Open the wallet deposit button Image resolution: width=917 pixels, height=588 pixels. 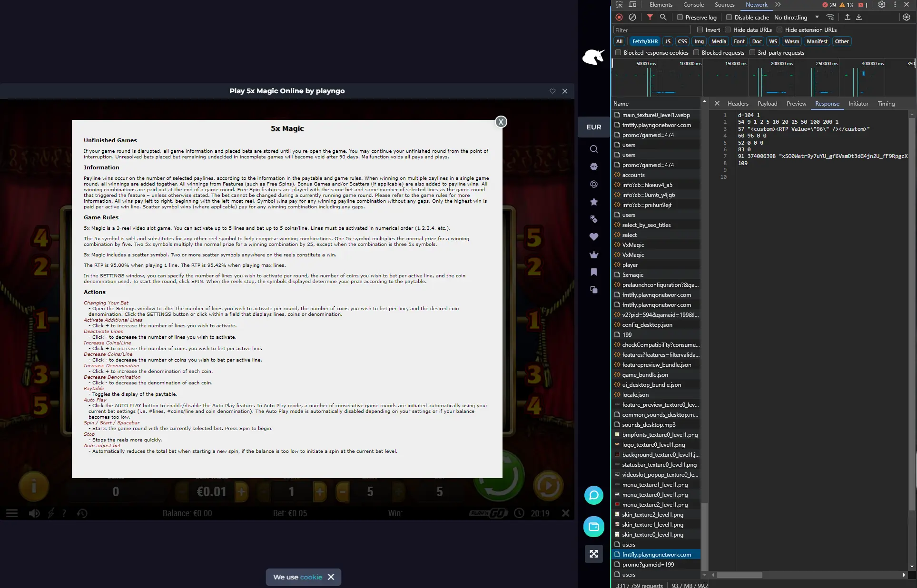click(594, 527)
